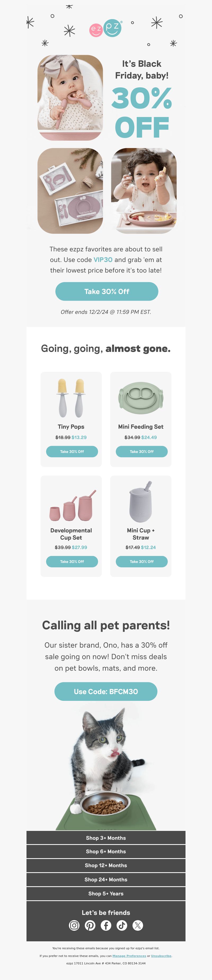This screenshot has width=212, height=980.
Task: Take 30% off Mini Cup + Straw
Action: click(142, 562)
